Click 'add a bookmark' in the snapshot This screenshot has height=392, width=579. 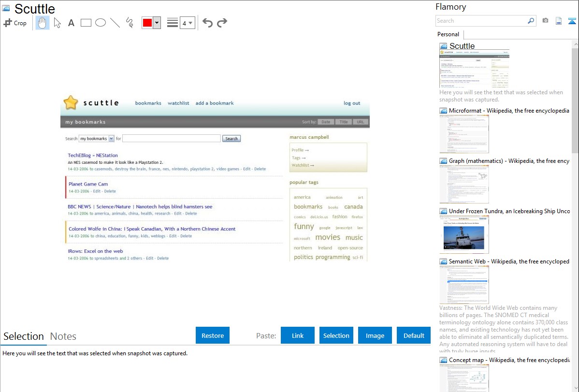(x=215, y=103)
